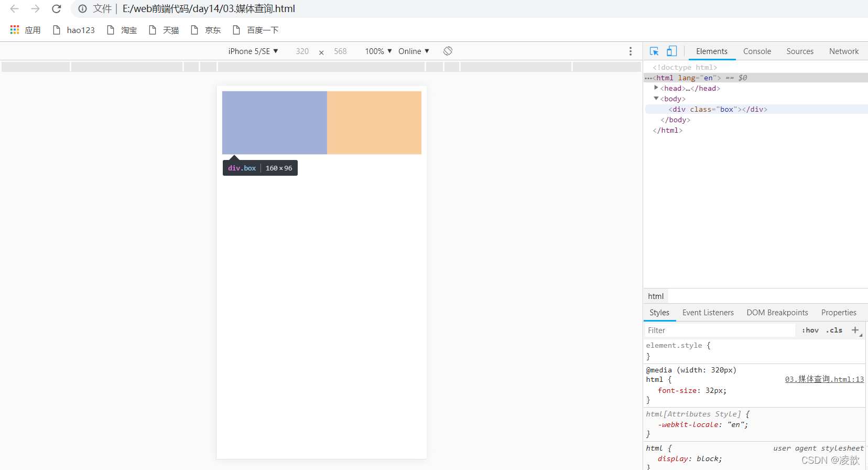This screenshot has width=868, height=470.
Task: Toggle the :hov element state button
Action: pyautogui.click(x=810, y=330)
